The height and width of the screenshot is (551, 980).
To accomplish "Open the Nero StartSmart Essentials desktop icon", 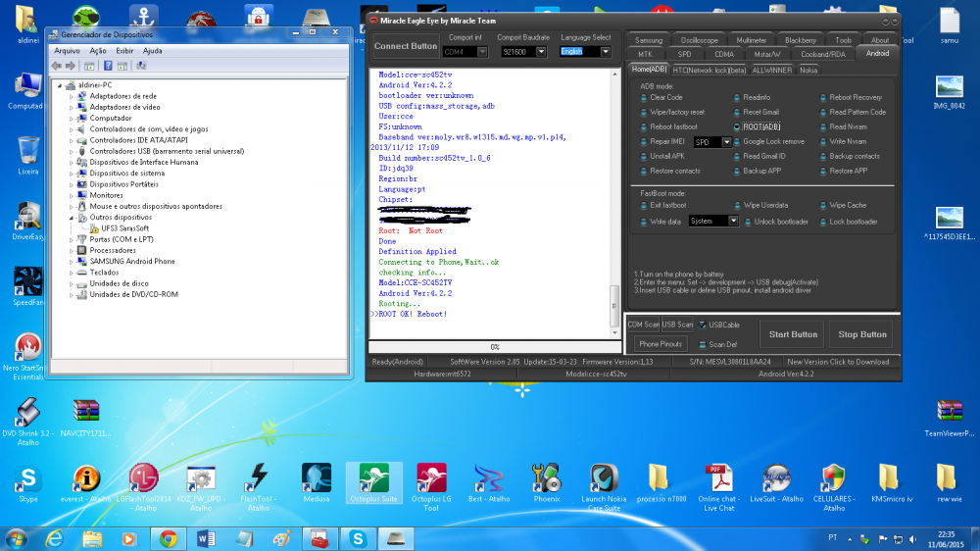I will pyautogui.click(x=28, y=357).
